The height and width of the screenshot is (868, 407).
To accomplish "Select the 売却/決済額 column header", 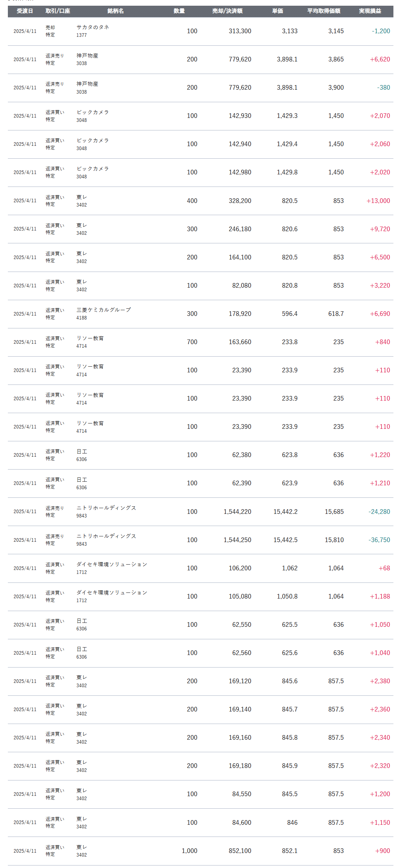I will (x=227, y=11).
